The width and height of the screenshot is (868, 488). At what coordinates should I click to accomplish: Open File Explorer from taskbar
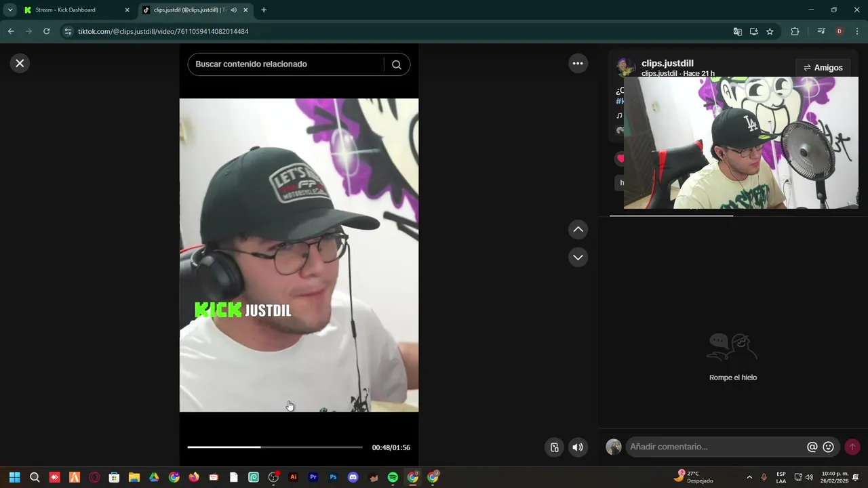click(134, 477)
